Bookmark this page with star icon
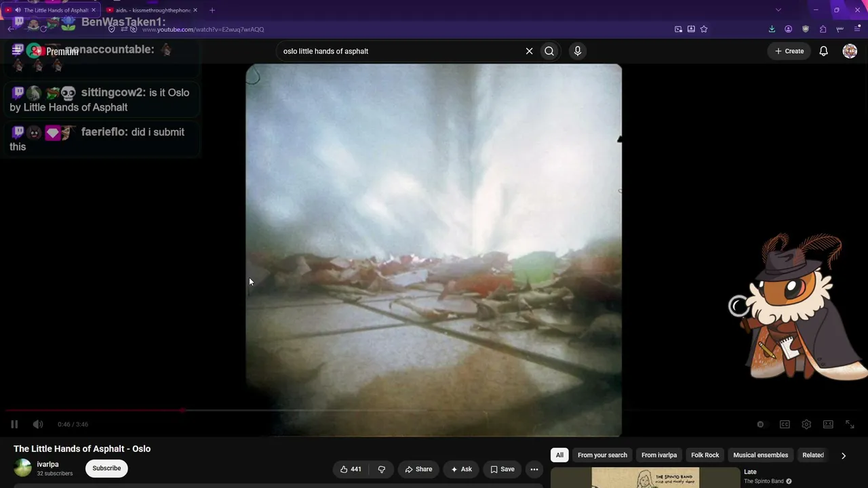 click(x=704, y=29)
